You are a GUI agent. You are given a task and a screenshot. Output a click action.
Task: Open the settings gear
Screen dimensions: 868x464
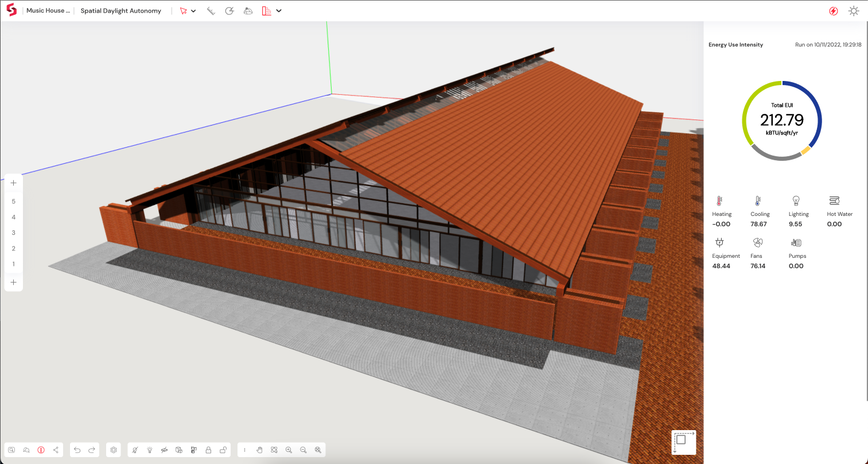[114, 450]
